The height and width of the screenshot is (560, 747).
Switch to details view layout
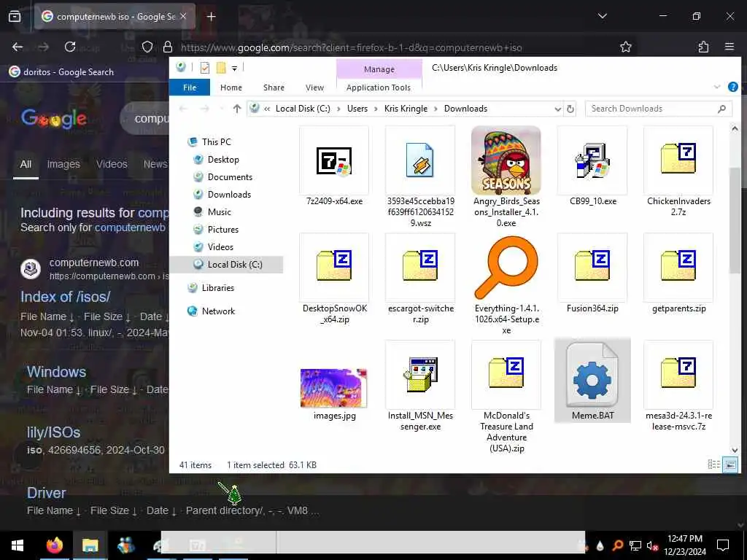pyautogui.click(x=713, y=464)
